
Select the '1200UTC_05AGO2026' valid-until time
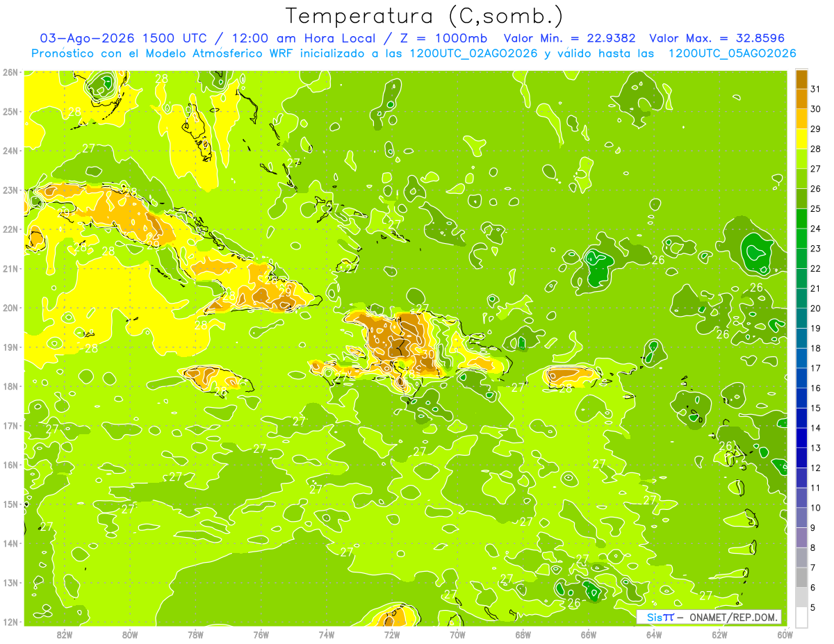coord(732,53)
